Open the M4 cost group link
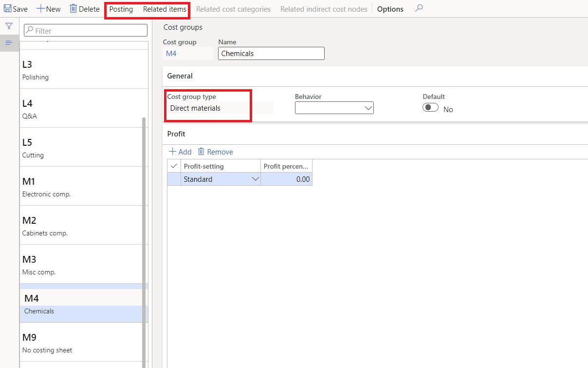The height and width of the screenshot is (368, 588). (x=171, y=53)
